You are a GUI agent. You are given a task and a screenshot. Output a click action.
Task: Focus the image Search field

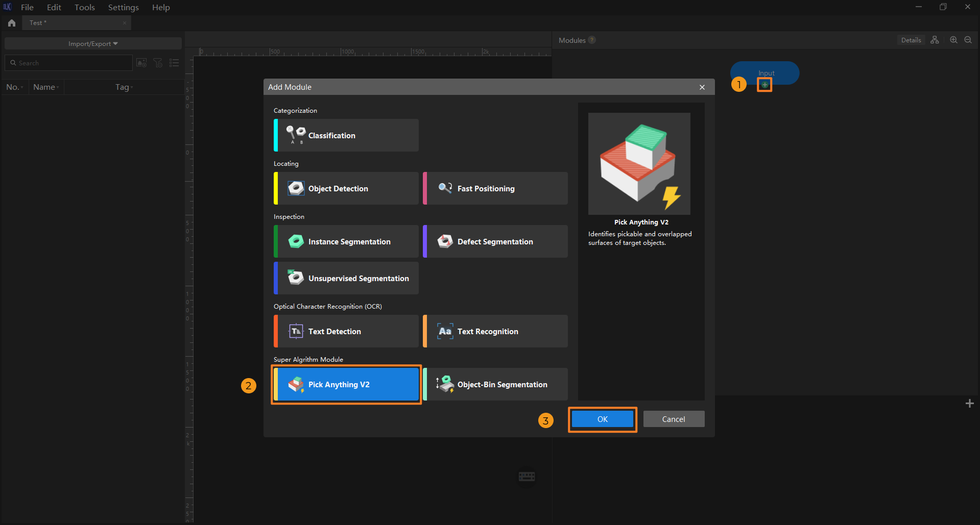point(68,63)
